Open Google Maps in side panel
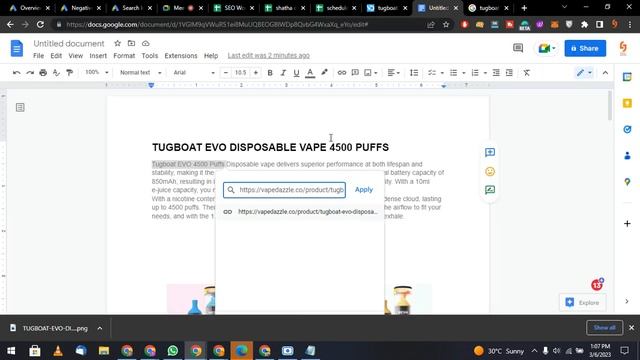Image resolution: width=640 pixels, height=360 pixels. tap(627, 182)
